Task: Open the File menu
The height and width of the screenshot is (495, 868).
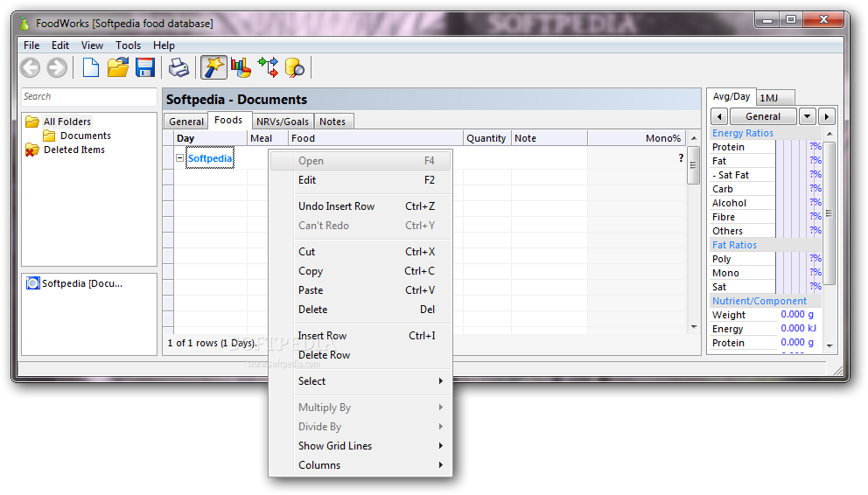Action: coord(31,45)
